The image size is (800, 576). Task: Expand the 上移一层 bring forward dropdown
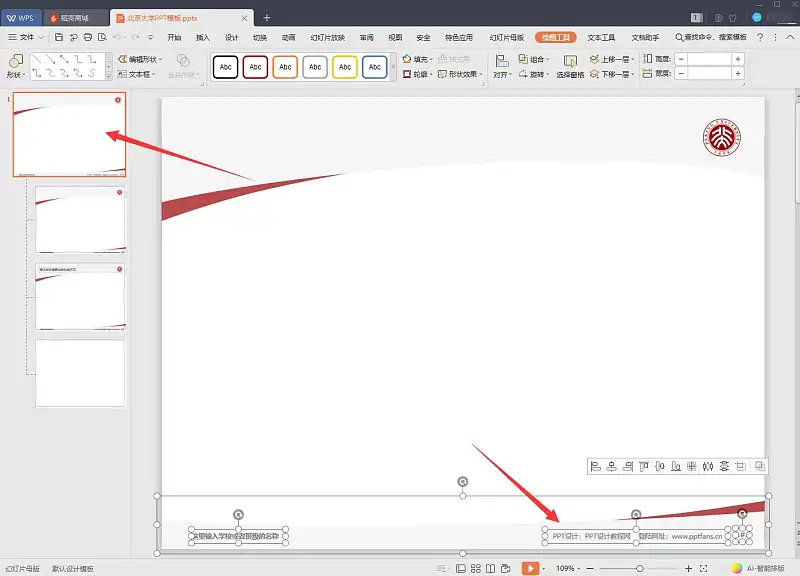click(x=635, y=59)
